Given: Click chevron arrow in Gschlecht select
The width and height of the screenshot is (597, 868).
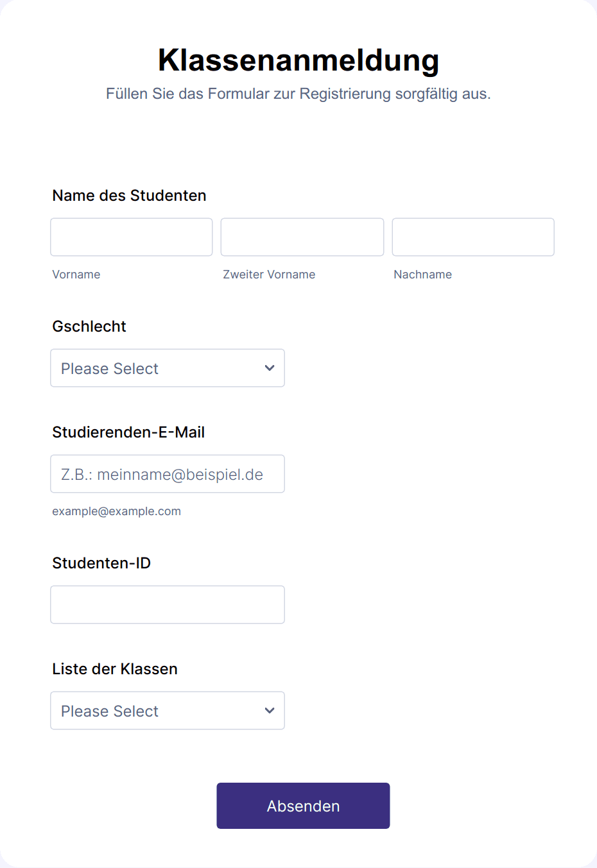Looking at the screenshot, I should point(270,368).
